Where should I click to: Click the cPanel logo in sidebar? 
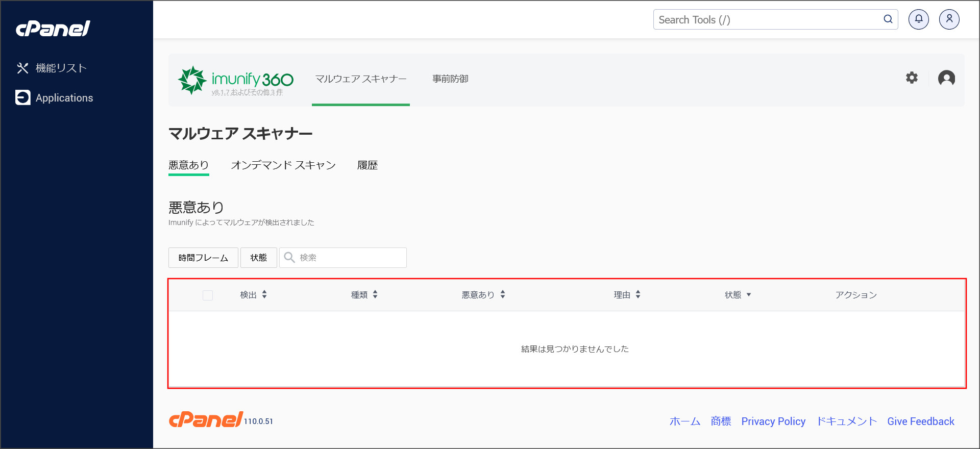(53, 29)
